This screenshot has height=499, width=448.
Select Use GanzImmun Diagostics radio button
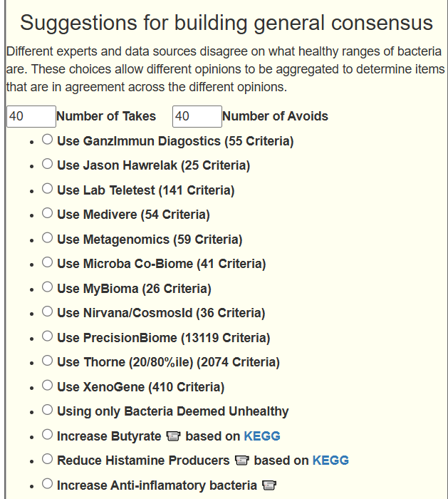pyautogui.click(x=47, y=140)
